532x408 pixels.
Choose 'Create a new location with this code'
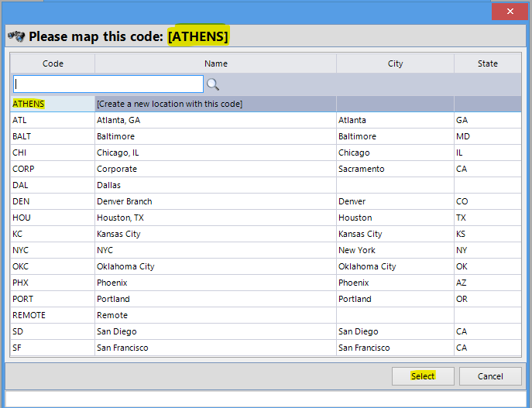[x=216, y=104]
